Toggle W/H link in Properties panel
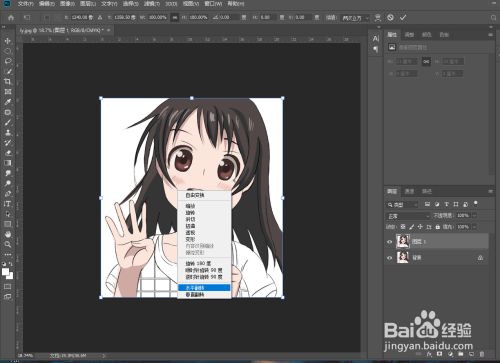This screenshot has width=500, height=363. 426,62
